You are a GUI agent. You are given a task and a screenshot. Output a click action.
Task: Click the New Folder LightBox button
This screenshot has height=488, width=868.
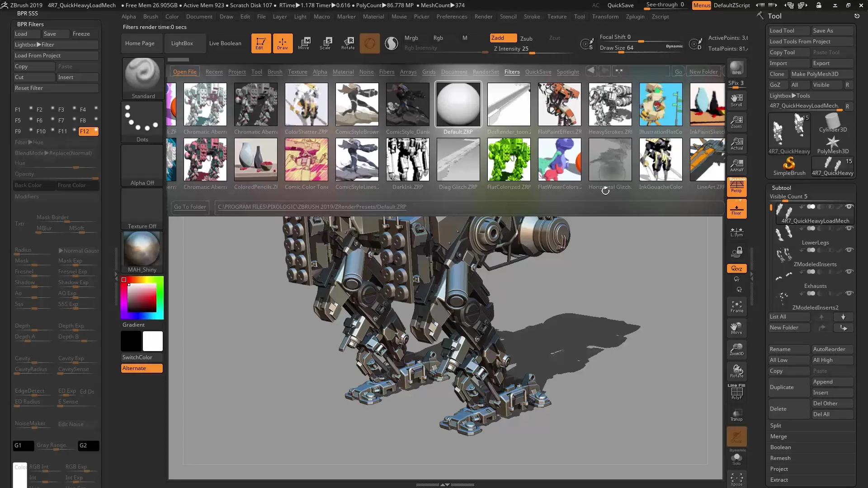click(x=703, y=72)
